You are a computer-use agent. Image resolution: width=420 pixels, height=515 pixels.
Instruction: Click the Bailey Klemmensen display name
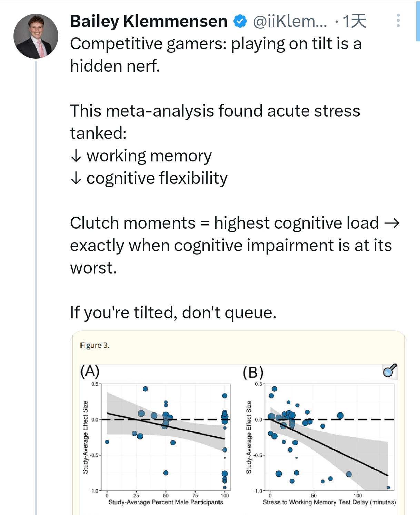coord(149,21)
